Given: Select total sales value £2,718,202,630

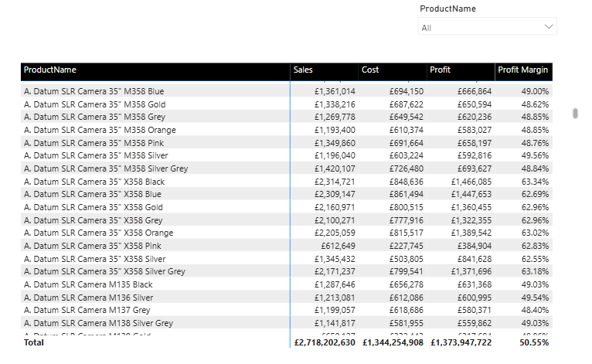Looking at the screenshot, I should pos(325,342).
